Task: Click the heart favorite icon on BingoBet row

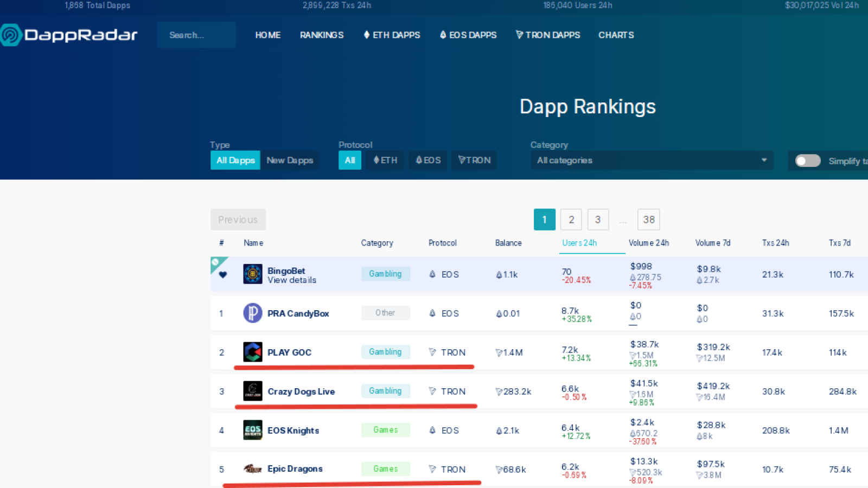Action: point(223,274)
